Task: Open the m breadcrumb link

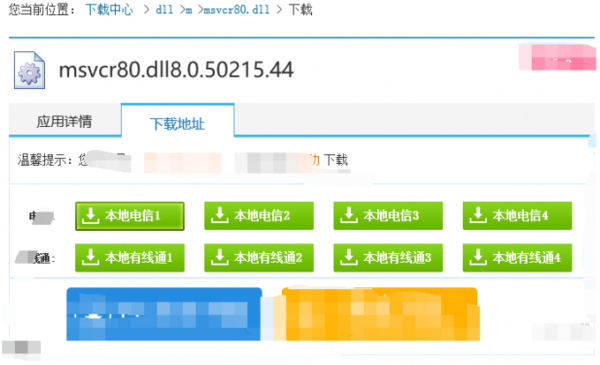Action: [189, 10]
